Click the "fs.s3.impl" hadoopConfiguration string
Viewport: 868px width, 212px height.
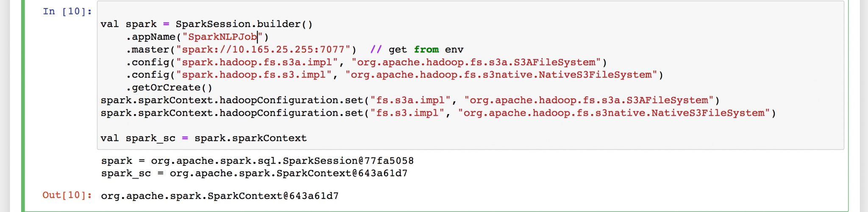pos(407,113)
